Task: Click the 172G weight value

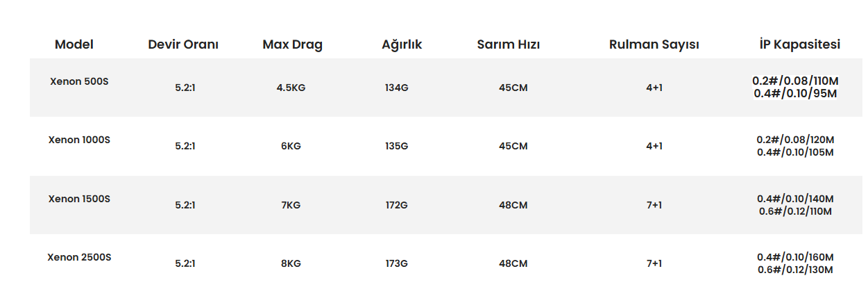Action: pos(396,206)
